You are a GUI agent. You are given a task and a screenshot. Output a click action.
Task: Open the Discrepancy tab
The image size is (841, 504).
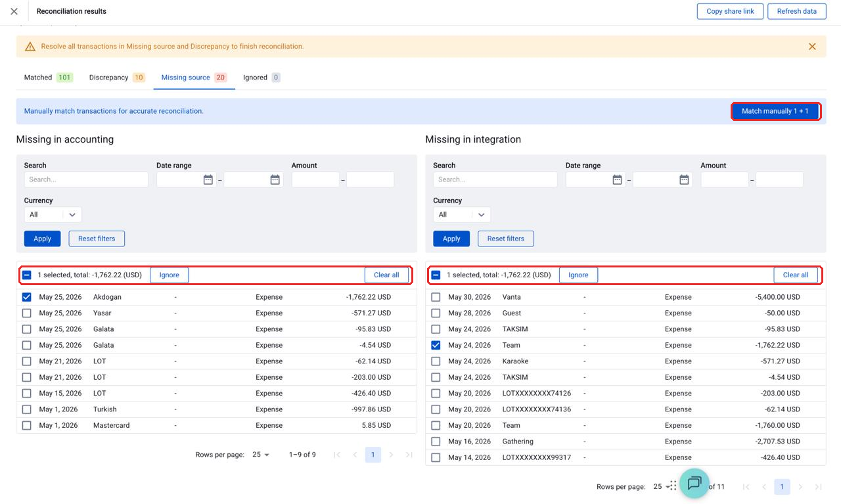116,78
